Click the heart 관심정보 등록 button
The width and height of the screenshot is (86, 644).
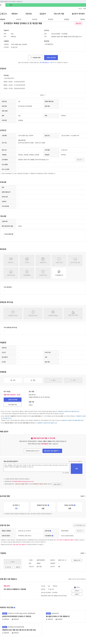click(35, 57)
